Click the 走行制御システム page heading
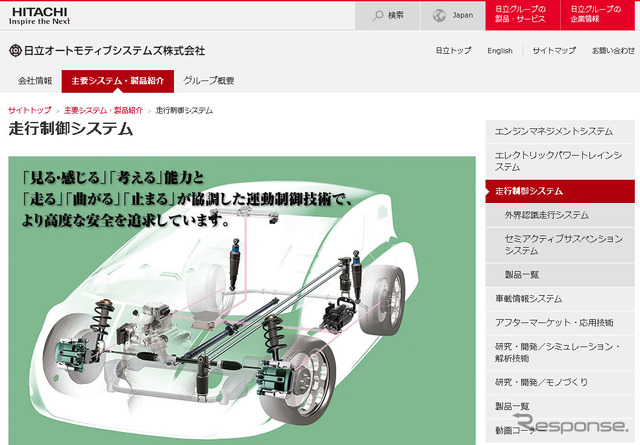This screenshot has width=640, height=445. pyautogui.click(x=71, y=129)
